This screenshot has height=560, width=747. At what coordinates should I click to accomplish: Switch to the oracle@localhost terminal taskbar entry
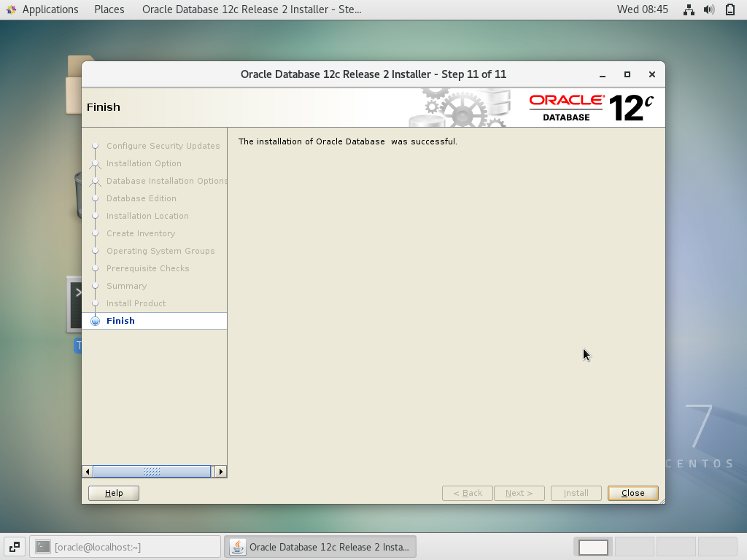(125, 547)
